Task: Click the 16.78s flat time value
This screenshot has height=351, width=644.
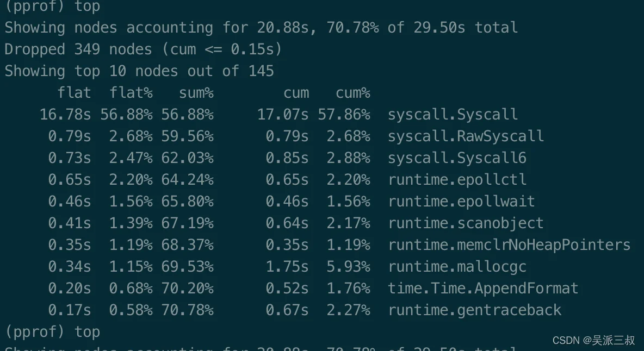Action: (65, 114)
